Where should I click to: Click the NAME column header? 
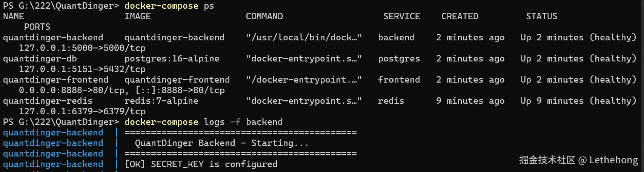pyautogui.click(x=13, y=16)
